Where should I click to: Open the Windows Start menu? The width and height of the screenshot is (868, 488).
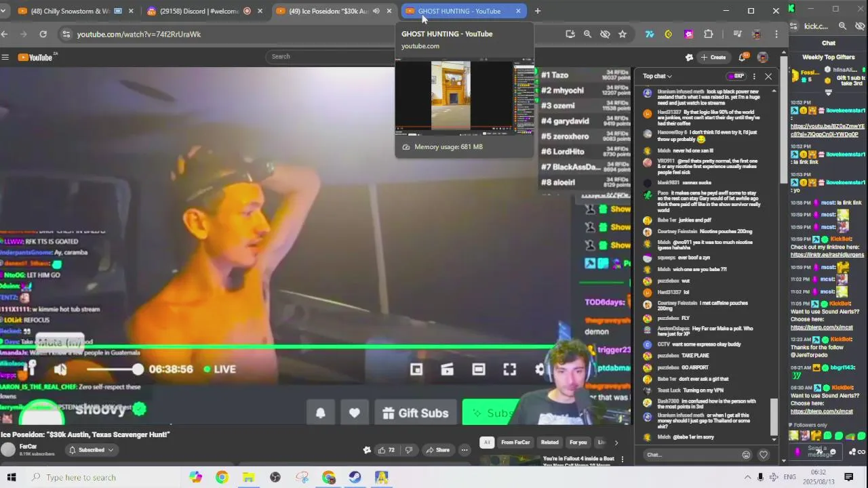(11, 477)
